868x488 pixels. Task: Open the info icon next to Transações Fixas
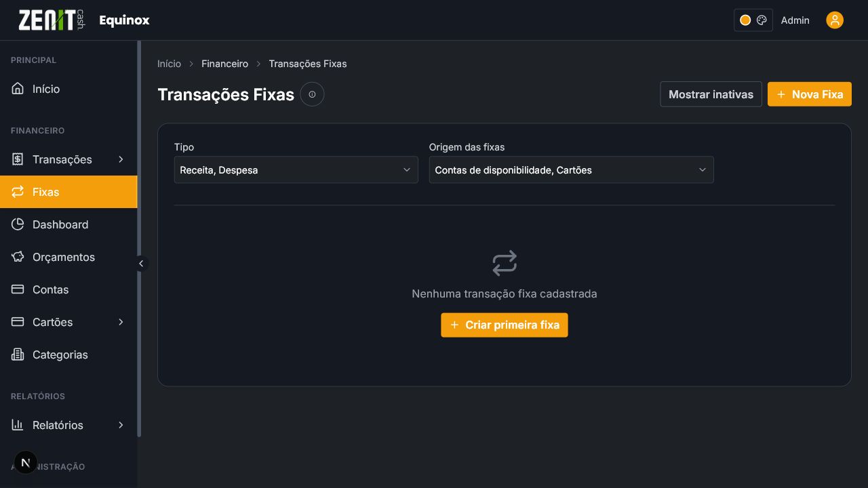312,94
